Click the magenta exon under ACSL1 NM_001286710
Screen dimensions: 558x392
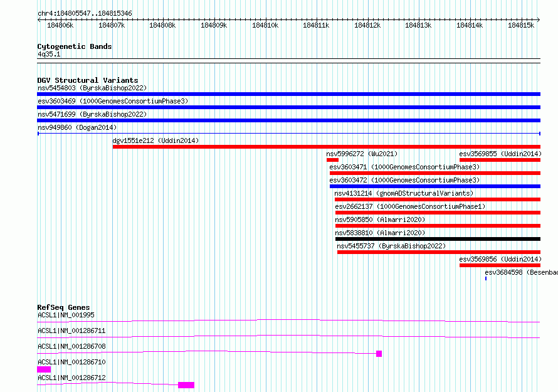click(44, 369)
